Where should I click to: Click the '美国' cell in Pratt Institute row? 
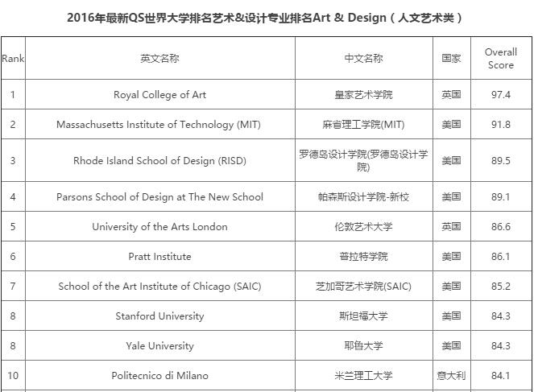[x=451, y=257]
